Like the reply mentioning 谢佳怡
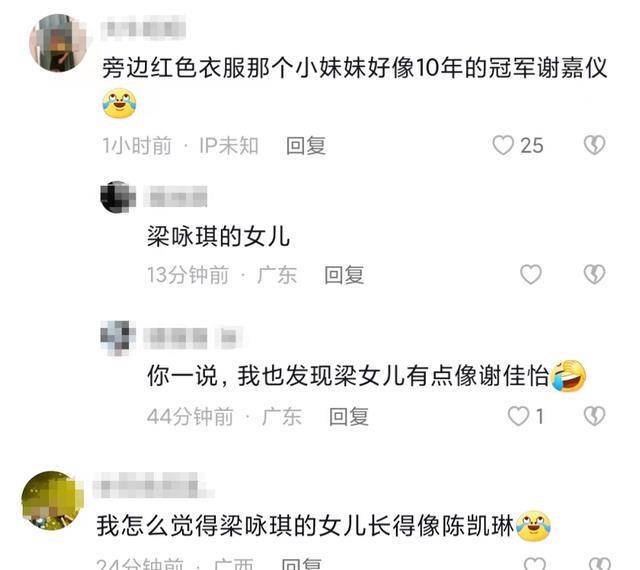The width and height of the screenshot is (640, 570). [518, 416]
